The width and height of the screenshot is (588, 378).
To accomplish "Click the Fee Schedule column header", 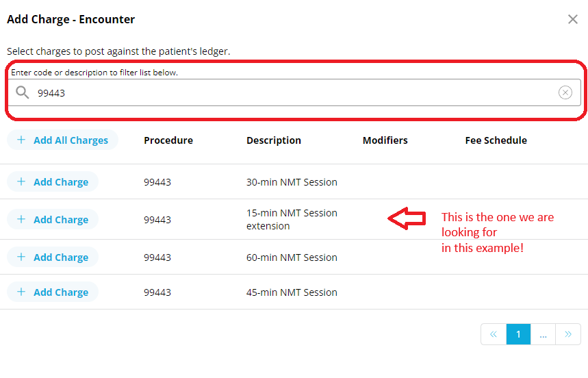I will (x=496, y=140).
